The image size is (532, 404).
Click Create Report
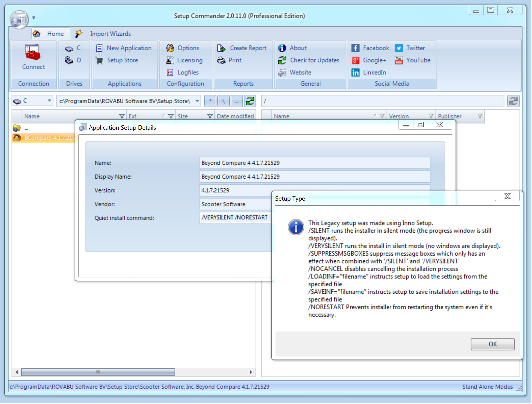click(x=242, y=48)
